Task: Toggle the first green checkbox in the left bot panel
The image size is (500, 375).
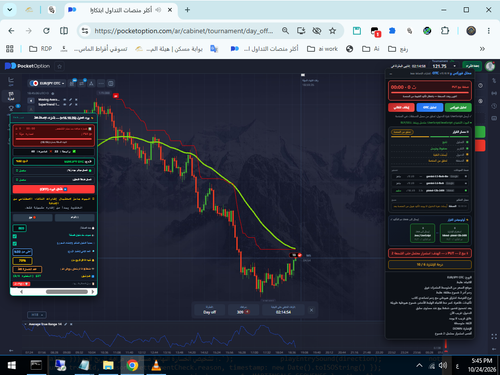Action: 15,236
